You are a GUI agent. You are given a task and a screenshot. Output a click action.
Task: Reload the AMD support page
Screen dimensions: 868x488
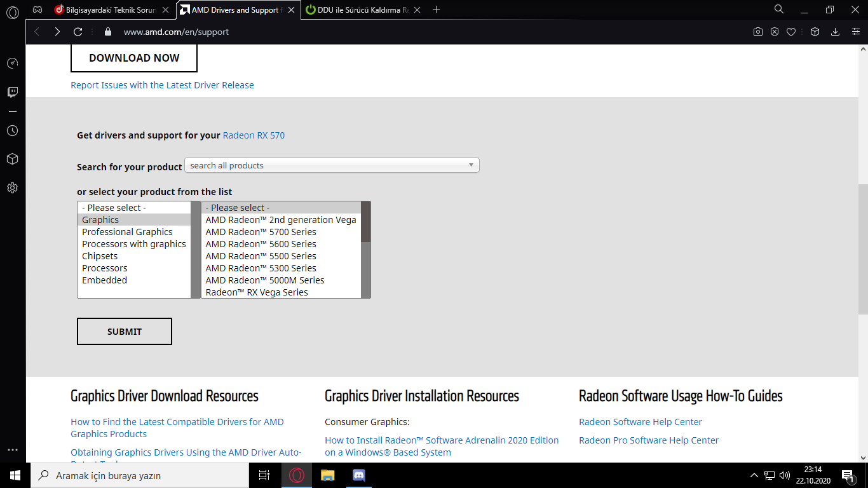[78, 32]
